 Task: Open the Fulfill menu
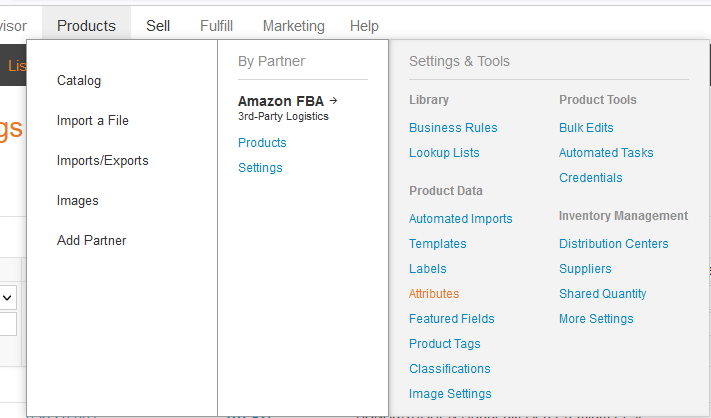(x=216, y=26)
